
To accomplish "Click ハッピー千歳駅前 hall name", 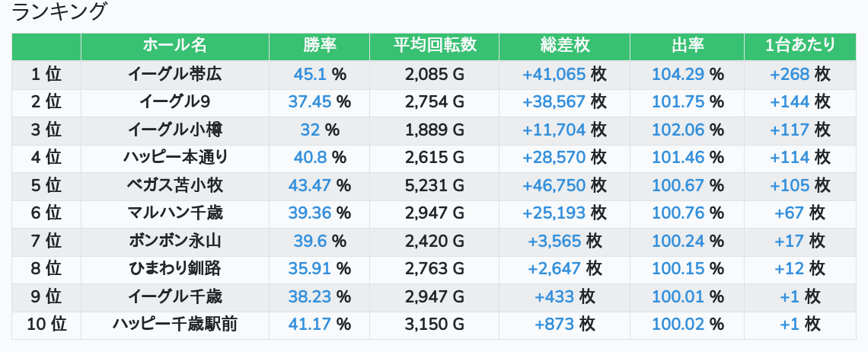I will (175, 325).
